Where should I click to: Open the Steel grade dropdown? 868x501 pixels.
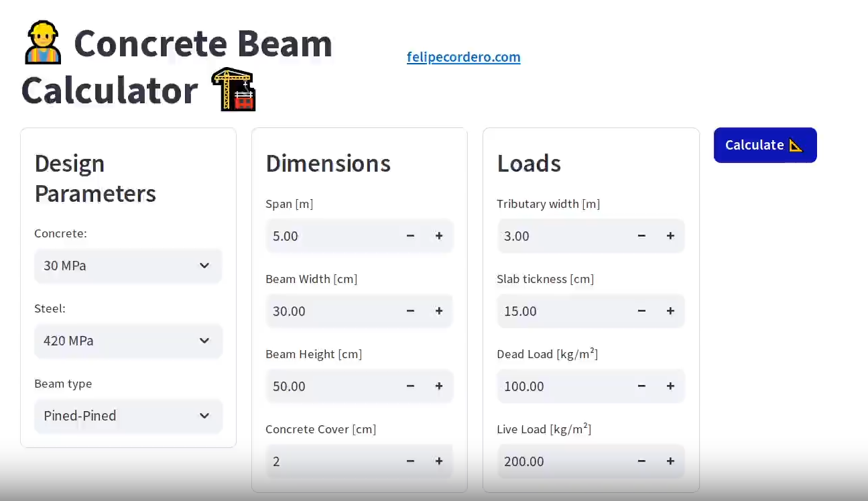click(128, 341)
